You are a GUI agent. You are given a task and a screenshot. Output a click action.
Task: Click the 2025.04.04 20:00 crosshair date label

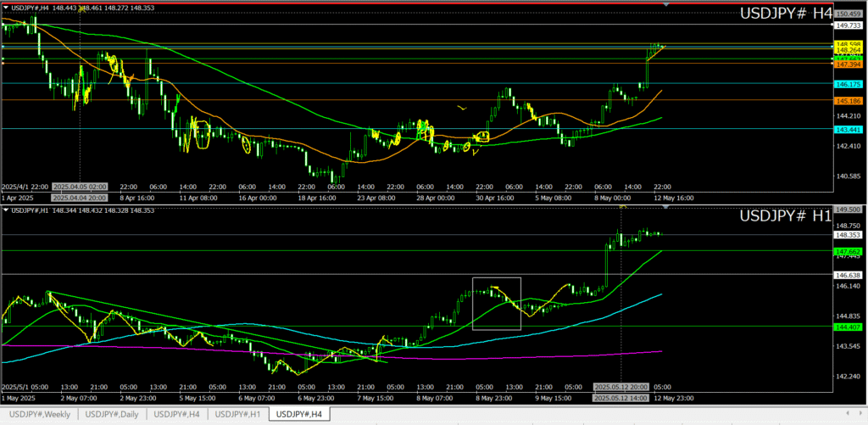80,198
